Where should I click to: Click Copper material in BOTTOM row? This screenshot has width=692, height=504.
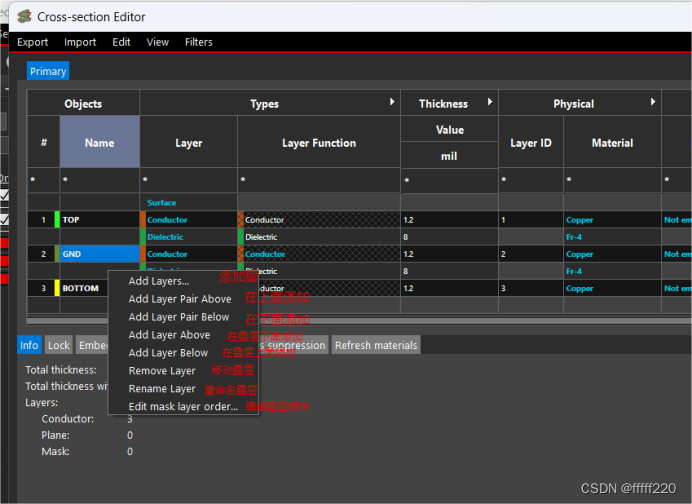(613, 288)
